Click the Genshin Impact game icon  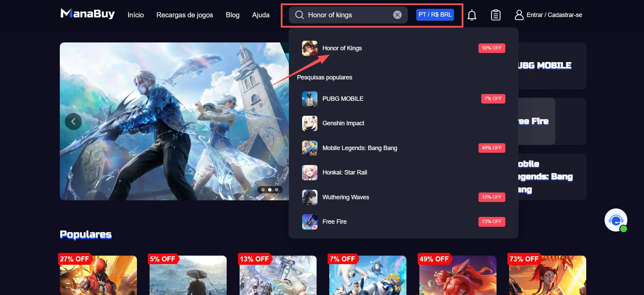coord(310,123)
